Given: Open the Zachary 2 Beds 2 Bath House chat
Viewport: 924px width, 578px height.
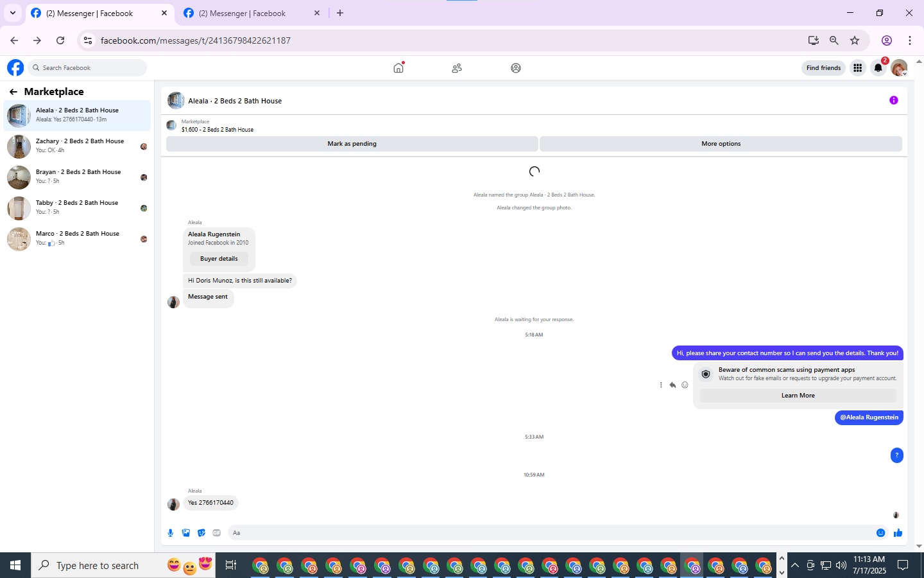Looking at the screenshot, I should tap(77, 146).
